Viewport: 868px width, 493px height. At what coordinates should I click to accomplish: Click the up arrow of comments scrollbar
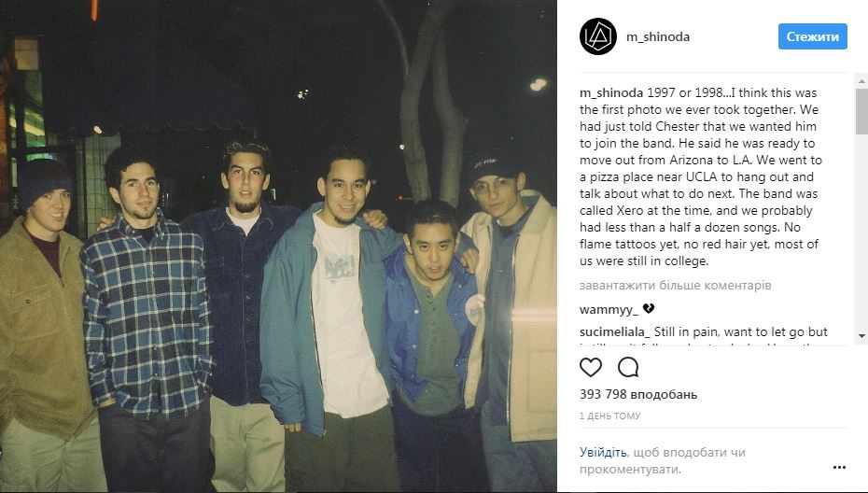[x=861, y=81]
